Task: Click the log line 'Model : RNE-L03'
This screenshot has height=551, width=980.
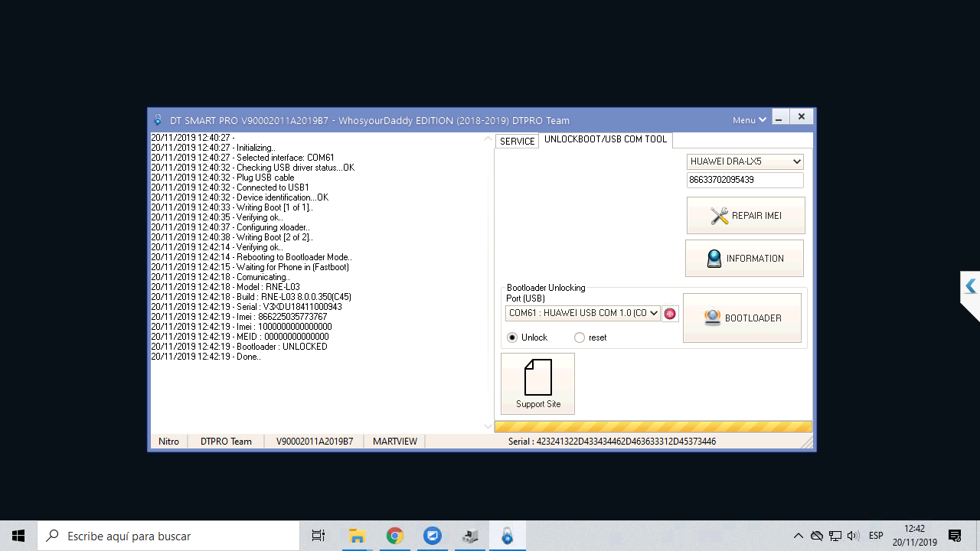Action: coord(225,287)
